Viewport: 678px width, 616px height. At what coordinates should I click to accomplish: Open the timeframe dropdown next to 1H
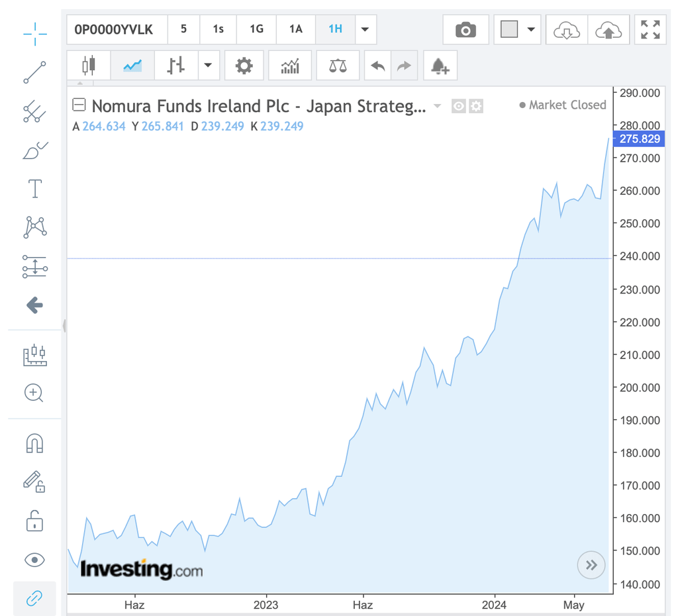(365, 29)
